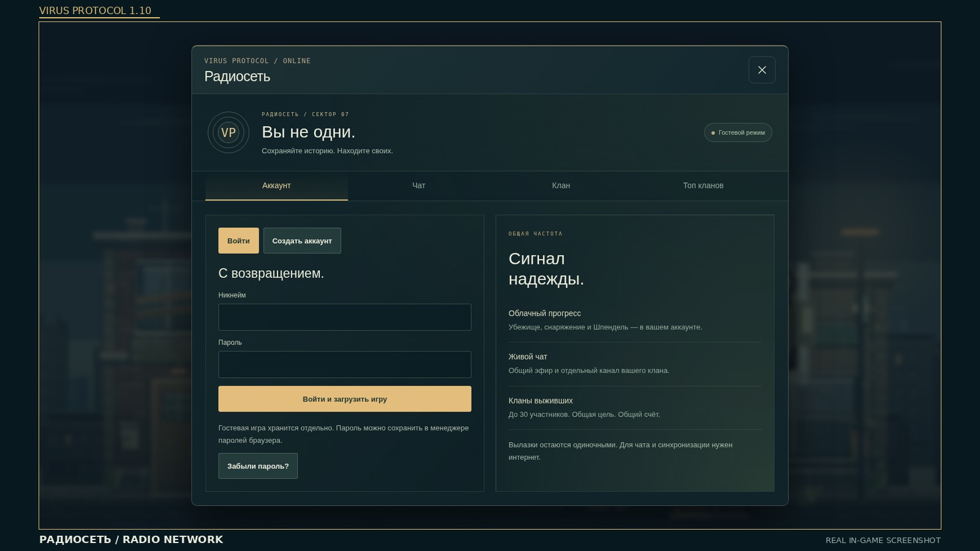
Task: Click the Вылазки остаются одиночными note
Action: pos(620,451)
